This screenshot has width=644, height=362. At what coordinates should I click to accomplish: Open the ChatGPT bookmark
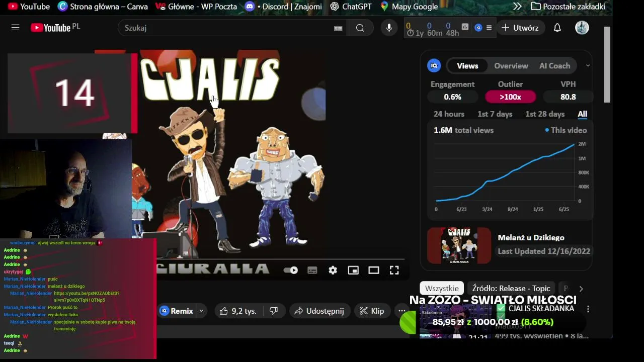click(351, 7)
